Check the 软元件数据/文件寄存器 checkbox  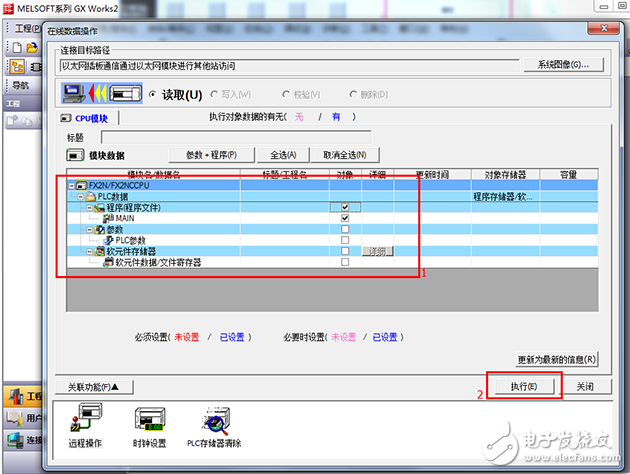pos(345,262)
